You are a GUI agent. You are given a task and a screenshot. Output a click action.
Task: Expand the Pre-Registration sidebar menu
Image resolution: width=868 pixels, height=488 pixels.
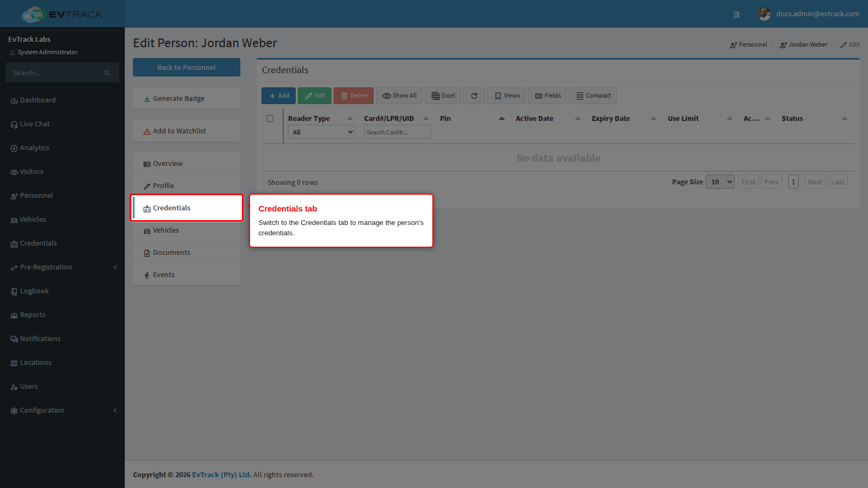click(62, 267)
